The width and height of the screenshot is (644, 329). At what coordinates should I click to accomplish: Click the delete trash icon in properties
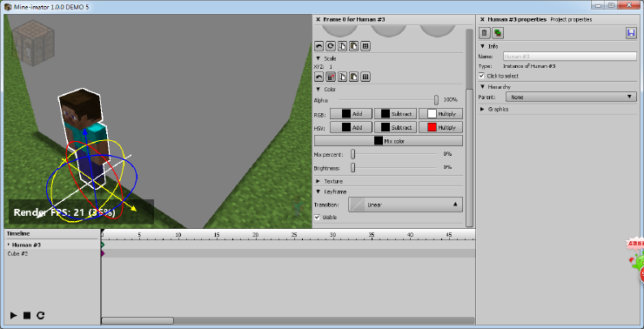pos(485,33)
